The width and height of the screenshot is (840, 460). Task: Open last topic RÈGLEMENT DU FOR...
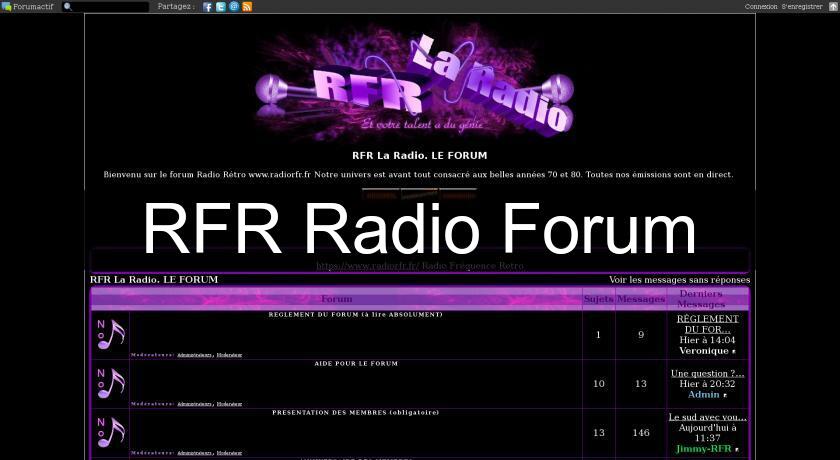coord(707,324)
